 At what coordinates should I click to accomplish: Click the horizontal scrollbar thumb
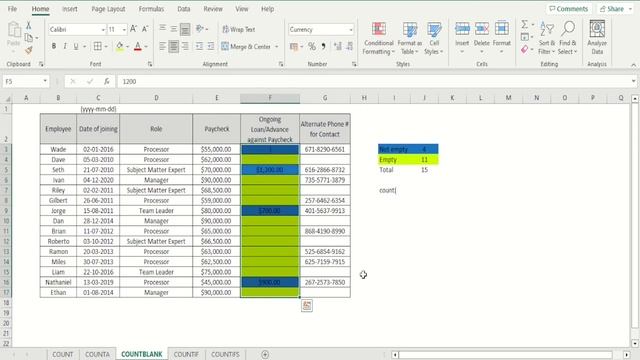[505, 355]
